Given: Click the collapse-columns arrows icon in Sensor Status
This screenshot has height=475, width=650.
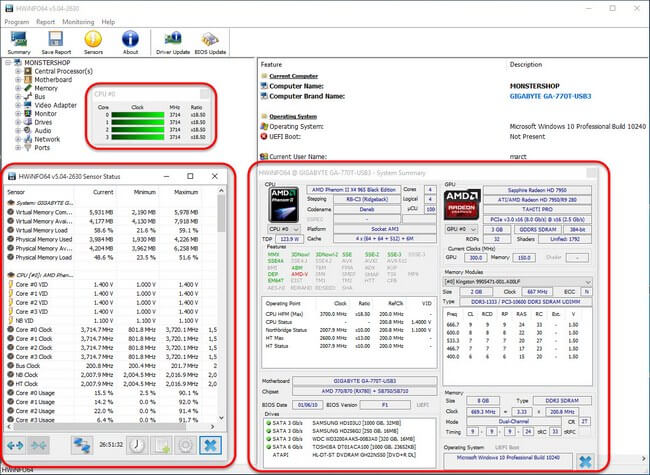Looking at the screenshot, I should pos(39,446).
